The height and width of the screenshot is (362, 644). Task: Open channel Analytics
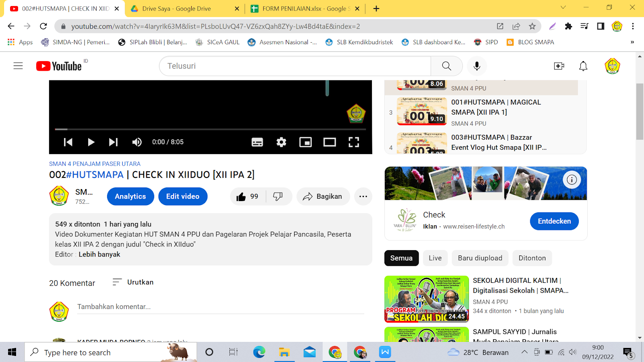pyautogui.click(x=130, y=196)
